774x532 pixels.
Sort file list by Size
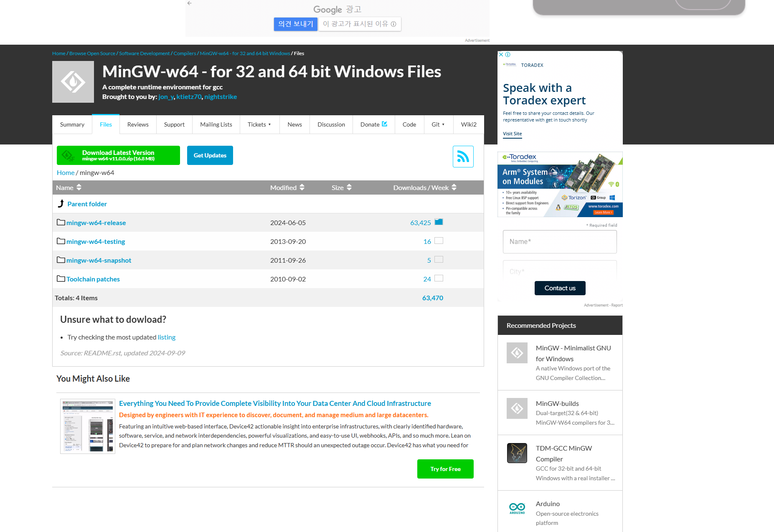click(x=342, y=187)
